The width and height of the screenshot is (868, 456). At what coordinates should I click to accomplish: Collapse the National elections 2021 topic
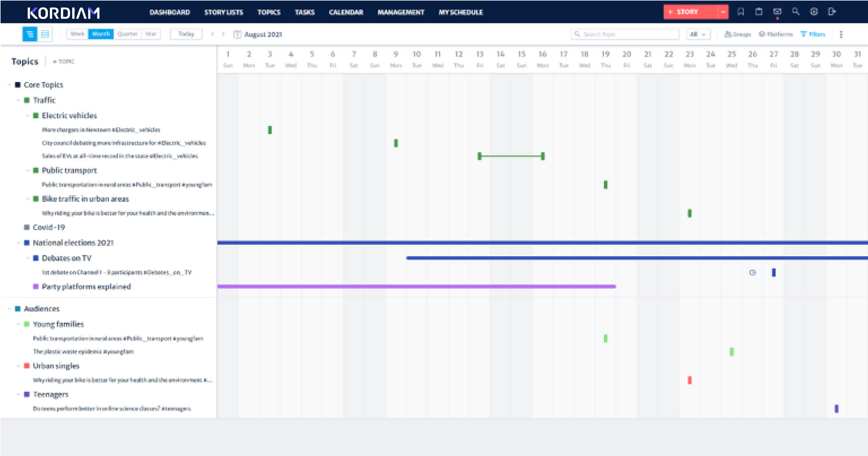pyautogui.click(x=19, y=243)
